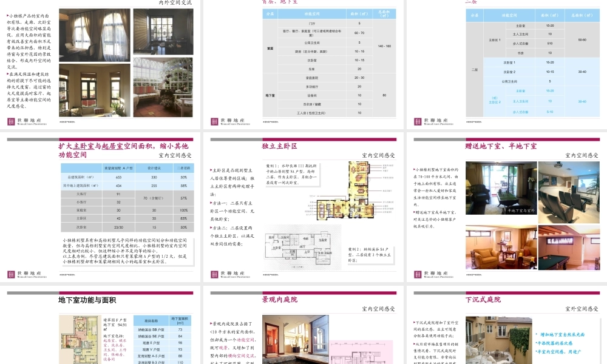Screen dimensions: 607x364
Task: Select the orange armchair lounge photo
Action: pos(501,247)
